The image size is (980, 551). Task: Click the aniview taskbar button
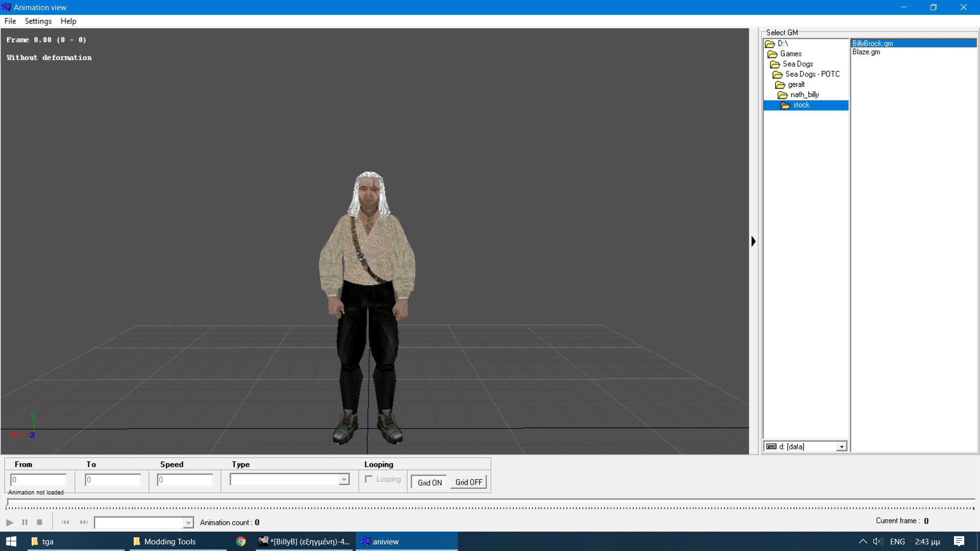point(406,541)
